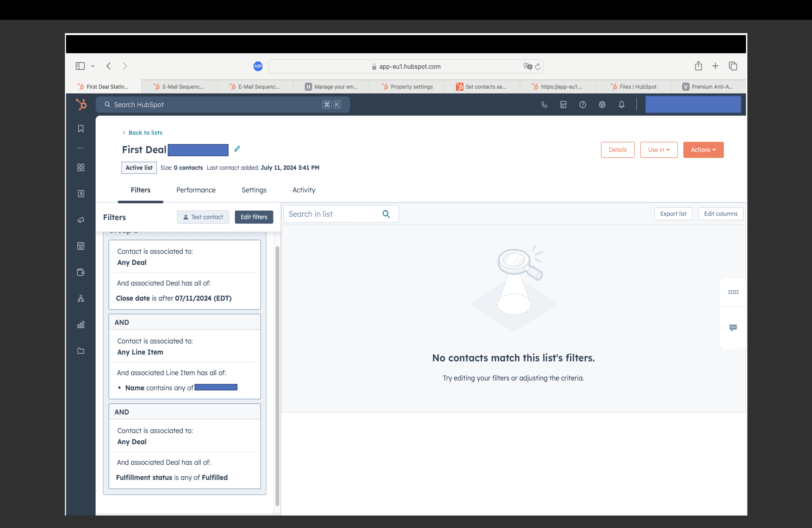Expand the Actions dropdown
812x528 pixels.
pyautogui.click(x=703, y=150)
